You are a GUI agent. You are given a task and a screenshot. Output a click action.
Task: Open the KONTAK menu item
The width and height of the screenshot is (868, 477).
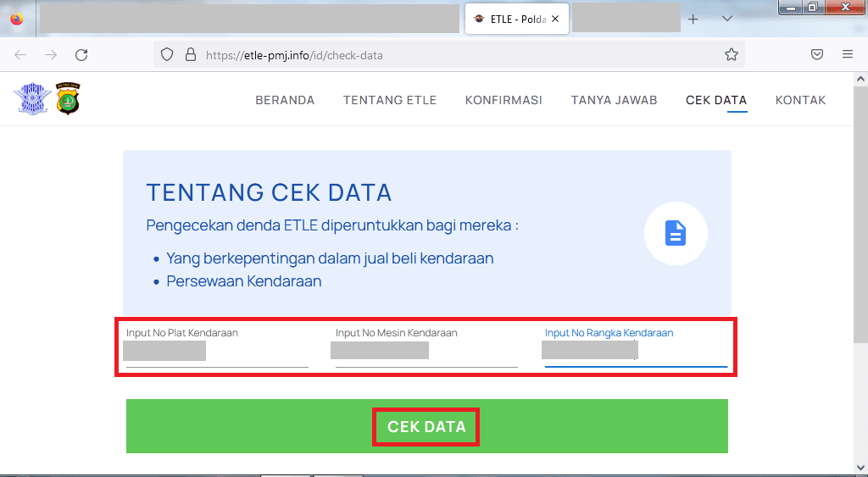[800, 100]
